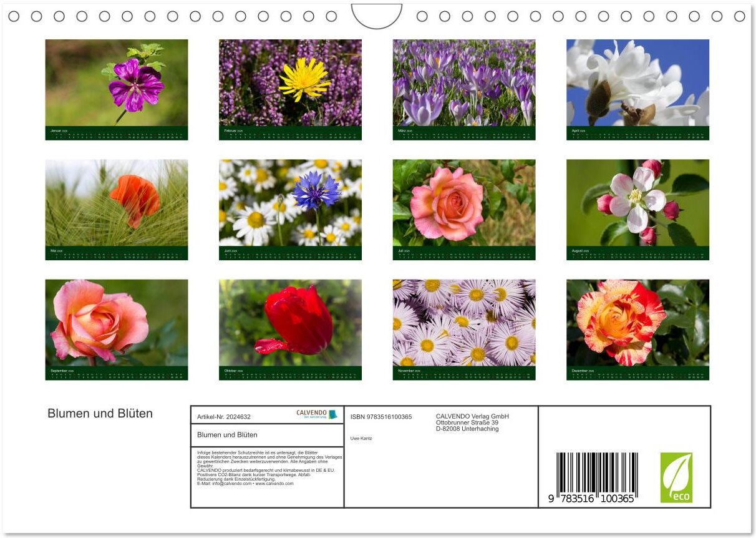Open the April white magnolia photo

tap(637, 83)
